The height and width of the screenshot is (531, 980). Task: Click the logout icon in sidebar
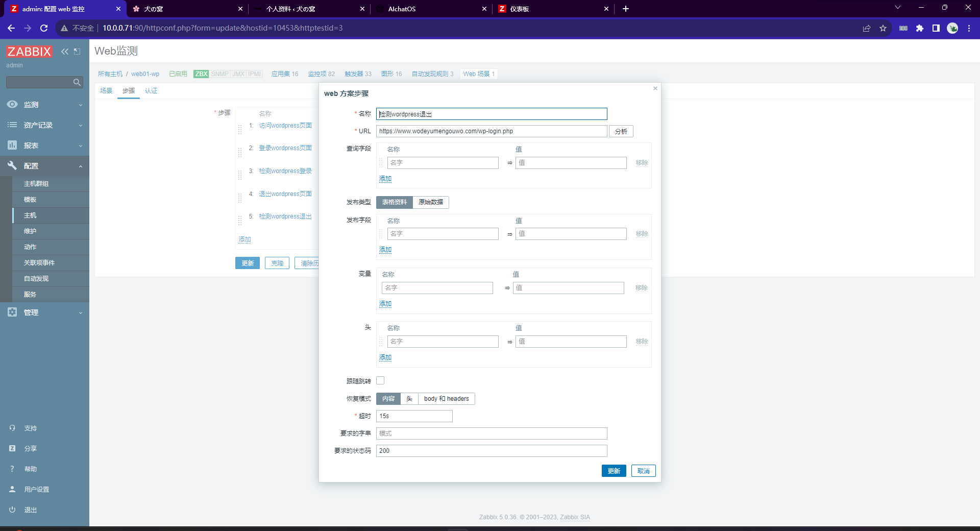click(x=12, y=510)
